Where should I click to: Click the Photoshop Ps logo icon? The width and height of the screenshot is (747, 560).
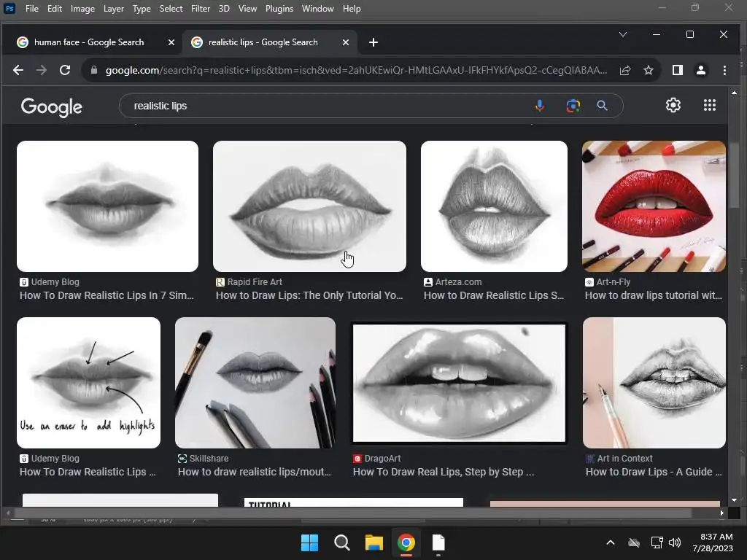pyautogui.click(x=9, y=8)
